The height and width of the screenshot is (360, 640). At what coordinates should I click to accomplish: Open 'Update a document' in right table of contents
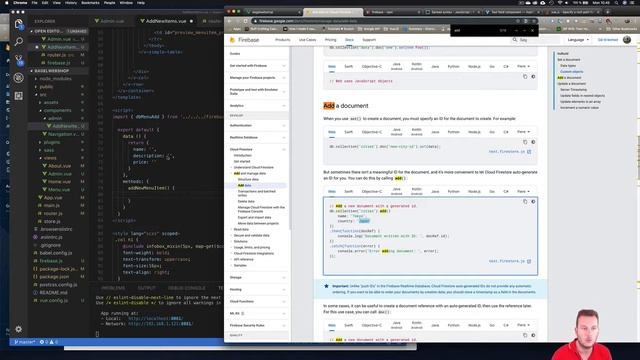pos(571,84)
